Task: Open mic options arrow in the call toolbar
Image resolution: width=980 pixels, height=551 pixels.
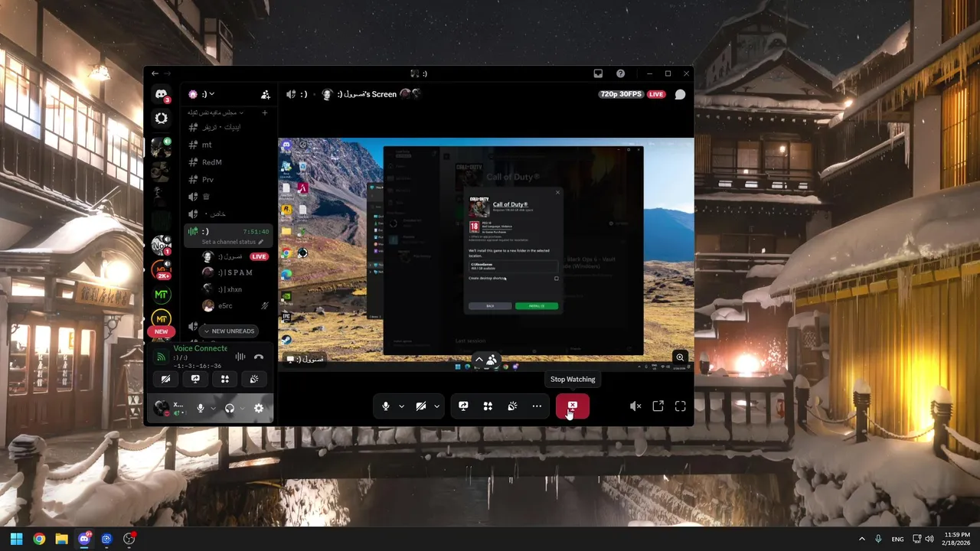Action: point(401,406)
